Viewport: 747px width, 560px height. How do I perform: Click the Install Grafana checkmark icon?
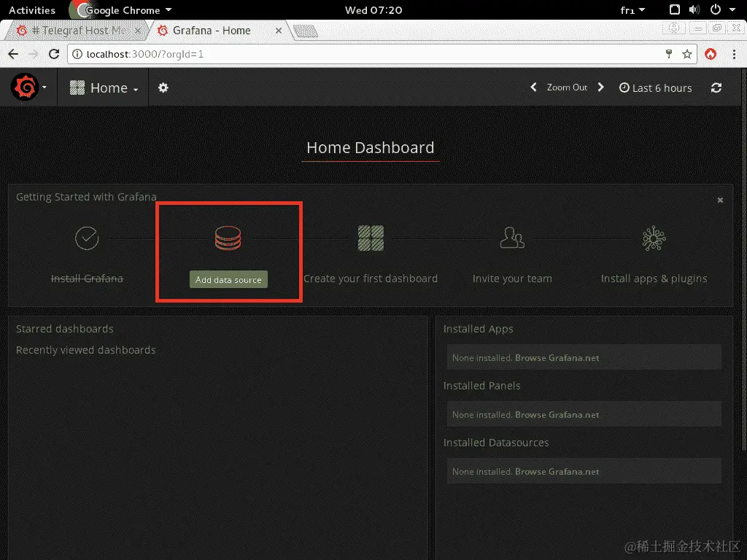(87, 238)
